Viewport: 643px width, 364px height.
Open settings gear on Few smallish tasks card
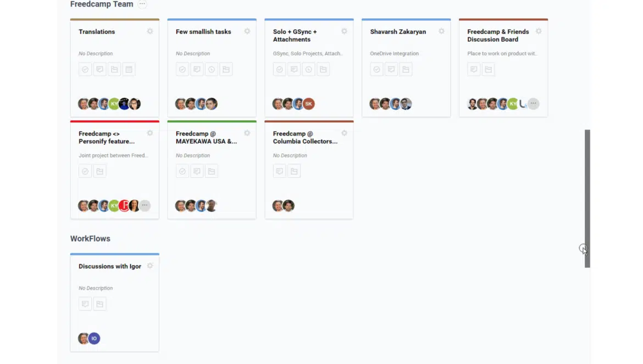(x=247, y=32)
